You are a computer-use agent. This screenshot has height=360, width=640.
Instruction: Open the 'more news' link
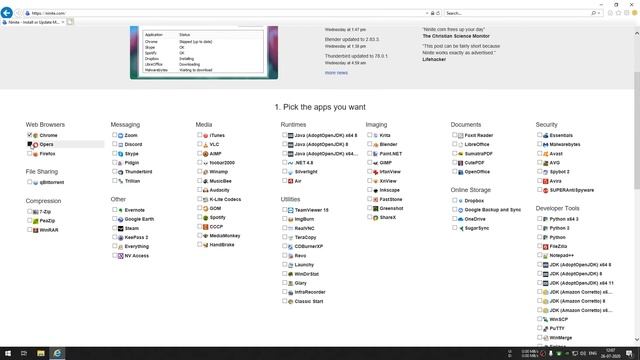336,73
